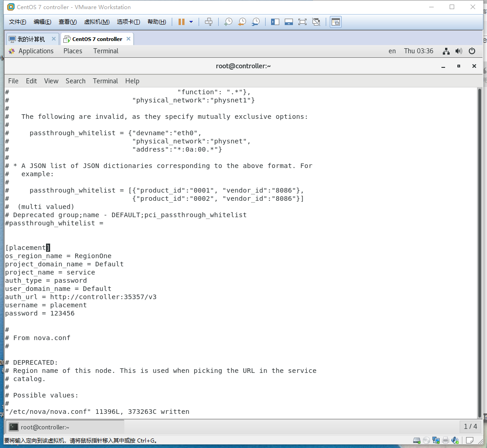
Task: Click the network adapter icon in status bar
Action: (x=436, y=440)
